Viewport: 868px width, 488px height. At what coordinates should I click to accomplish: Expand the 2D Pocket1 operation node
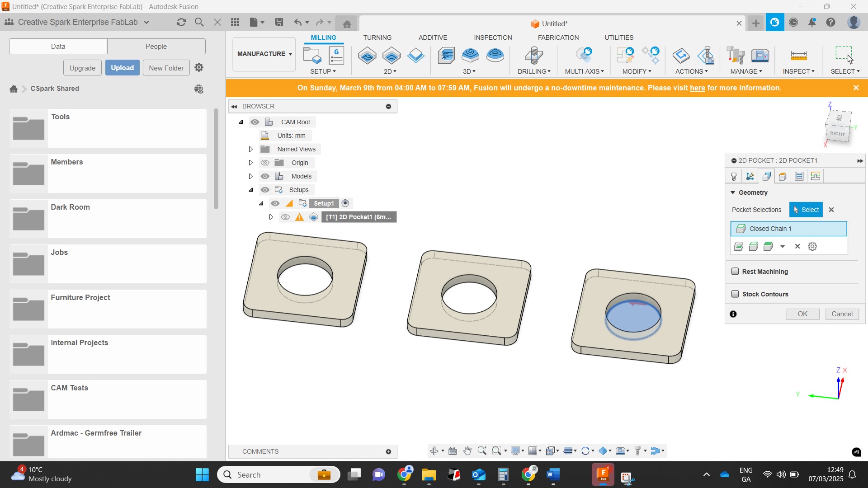271,217
